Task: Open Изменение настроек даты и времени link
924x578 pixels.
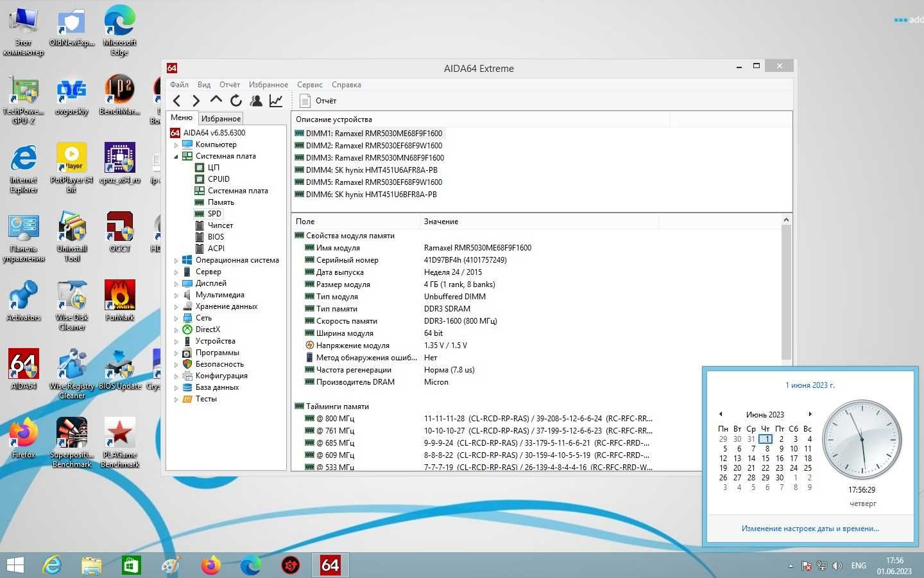Action: tap(810, 529)
